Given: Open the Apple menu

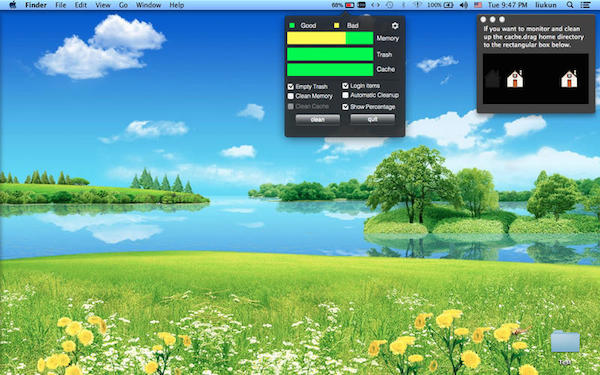Looking at the screenshot, I should tap(13, 5).
